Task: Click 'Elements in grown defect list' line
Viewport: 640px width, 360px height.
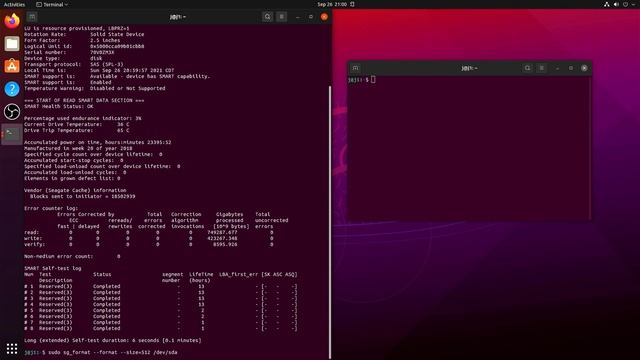Action: tap(72, 178)
